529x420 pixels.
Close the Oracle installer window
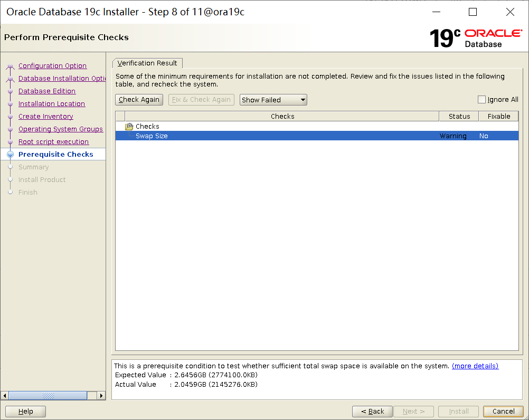510,12
